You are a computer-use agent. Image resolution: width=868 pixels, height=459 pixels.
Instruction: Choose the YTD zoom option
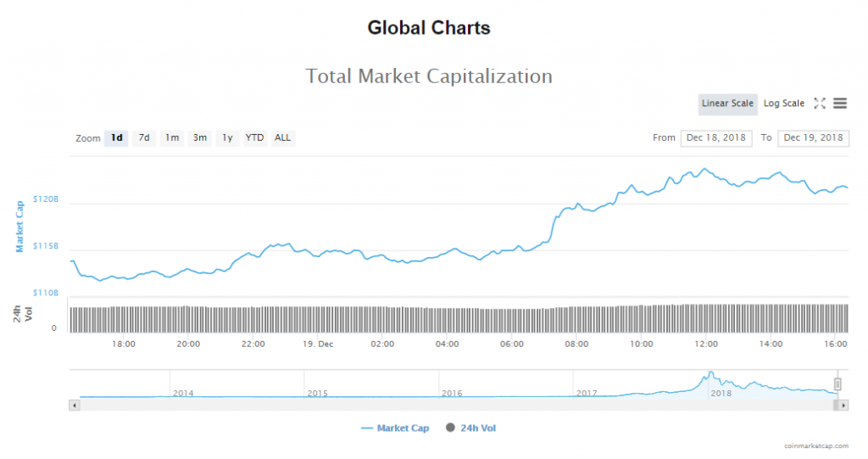254,137
